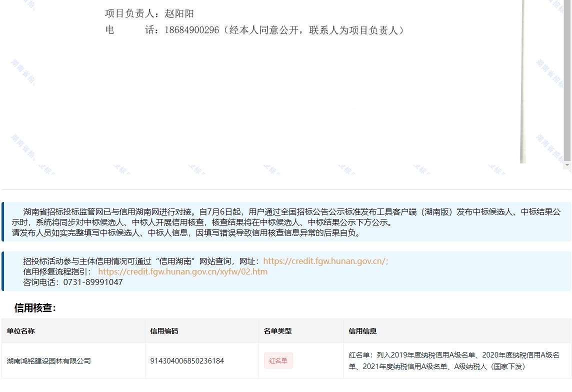Screen dimensions: 572x392
Task: Click the 信用修复流程指引 label
Action: pos(57,271)
